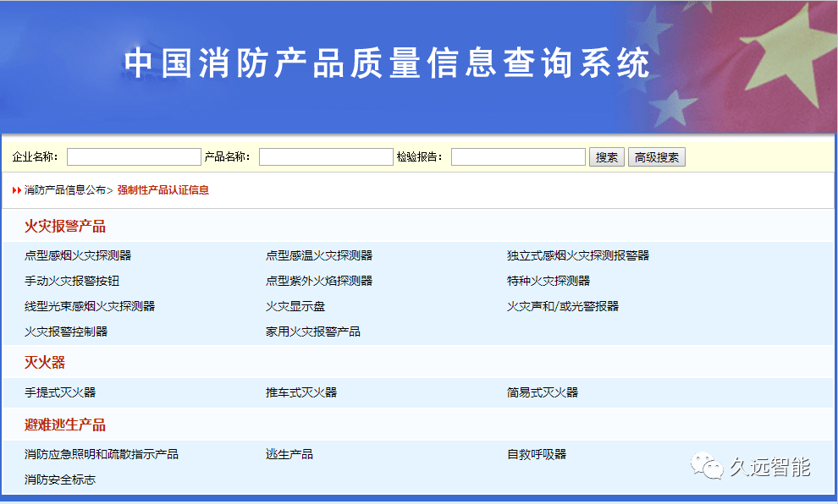Click the WeChat logo icon beside 久远智能
The width and height of the screenshot is (838, 504).
tap(708, 465)
